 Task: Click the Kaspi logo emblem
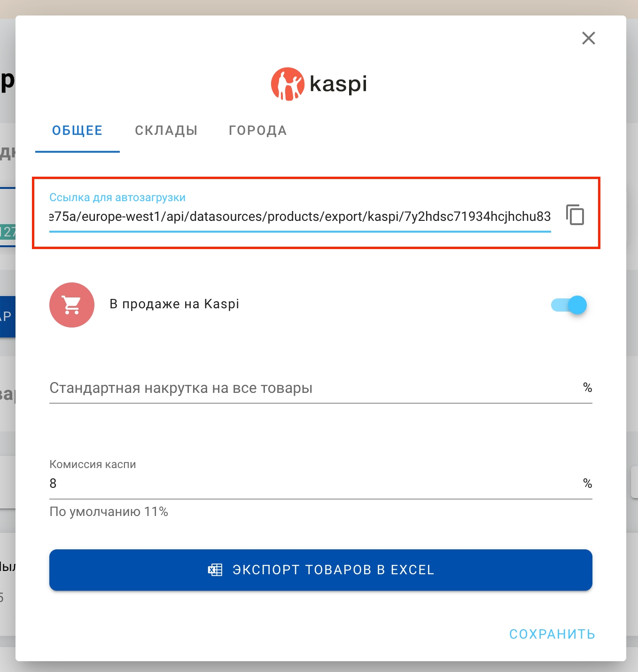pyautogui.click(x=288, y=84)
